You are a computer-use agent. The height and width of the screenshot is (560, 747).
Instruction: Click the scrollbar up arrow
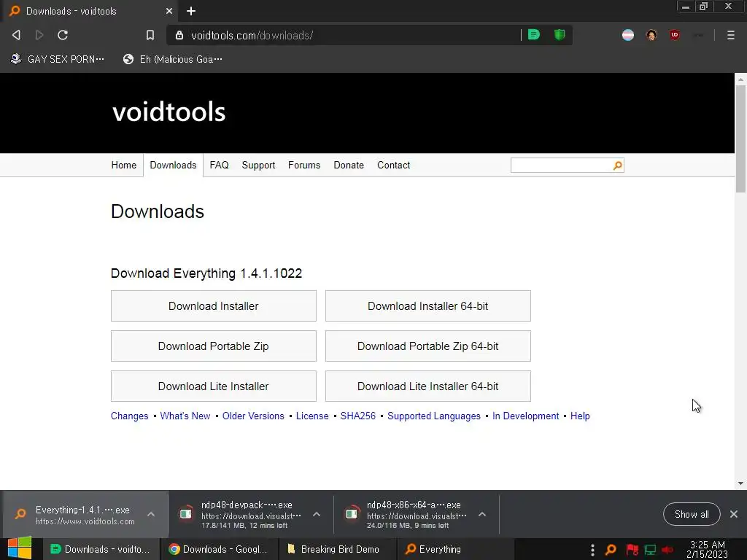[x=740, y=79]
